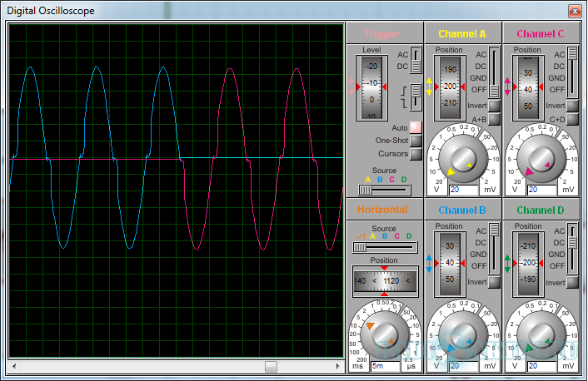
Task: Toggle C+D on Channel C
Action: click(x=572, y=120)
